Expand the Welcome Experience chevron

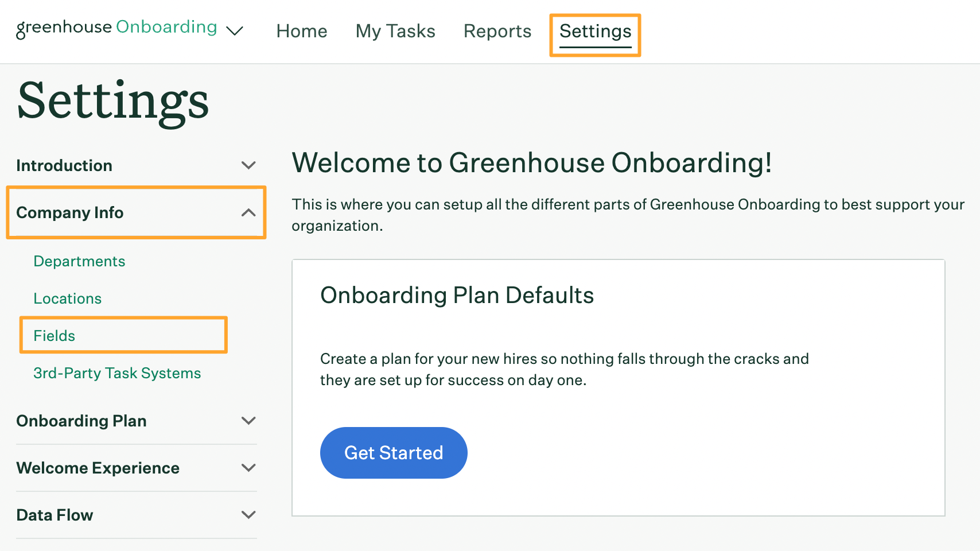248,468
